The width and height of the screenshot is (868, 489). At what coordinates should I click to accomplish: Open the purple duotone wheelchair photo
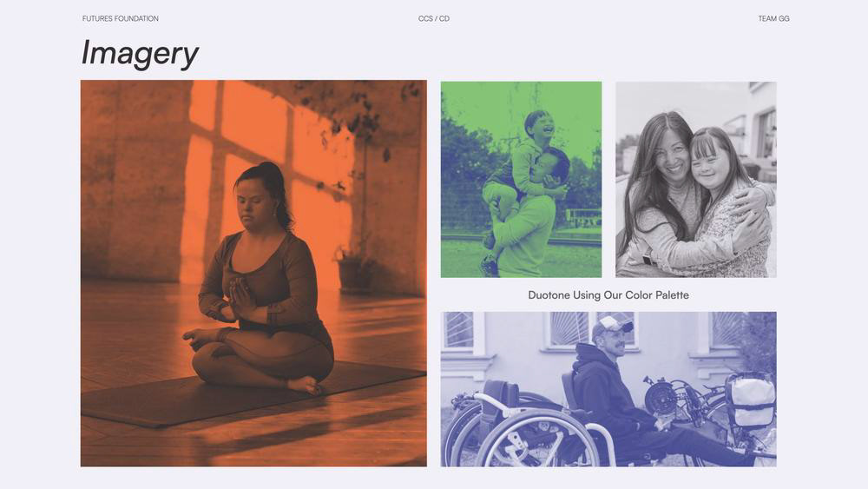coord(608,389)
